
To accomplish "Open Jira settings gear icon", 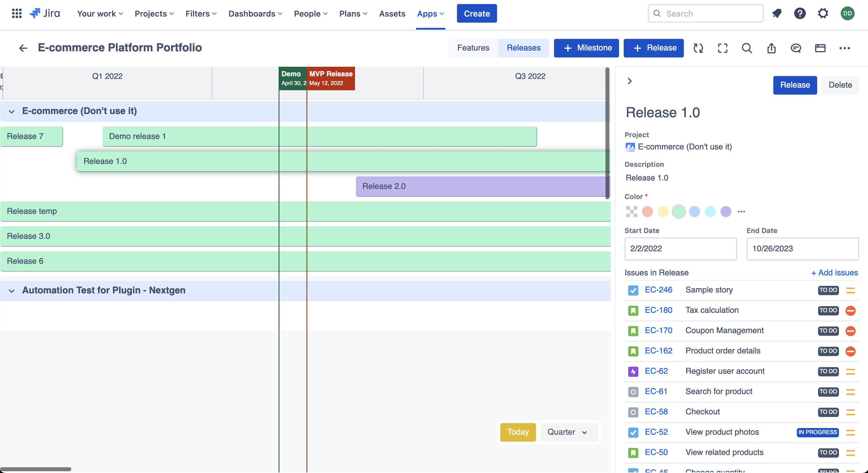I will click(823, 13).
